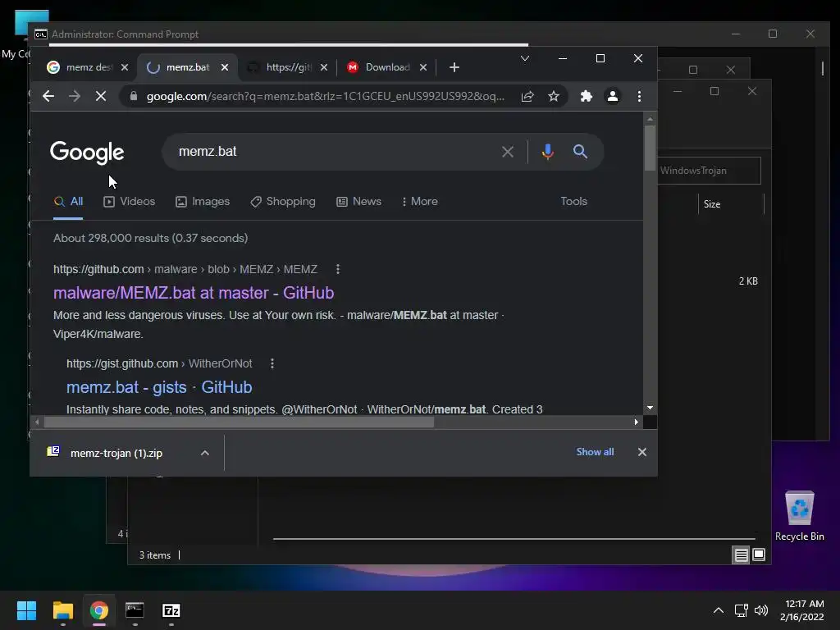Image resolution: width=840 pixels, height=630 pixels.
Task: Close the memz.bat tab
Action: pyautogui.click(x=225, y=67)
